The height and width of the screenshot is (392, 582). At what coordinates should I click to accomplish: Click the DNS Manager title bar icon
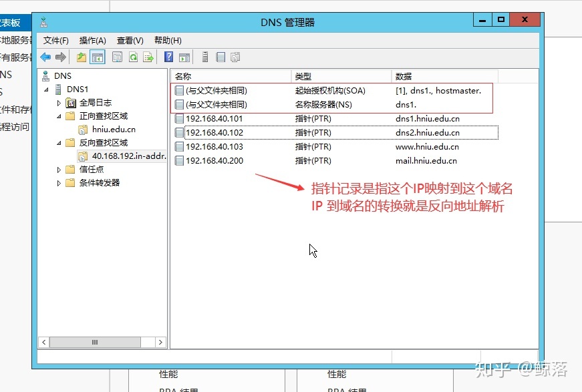tap(44, 22)
